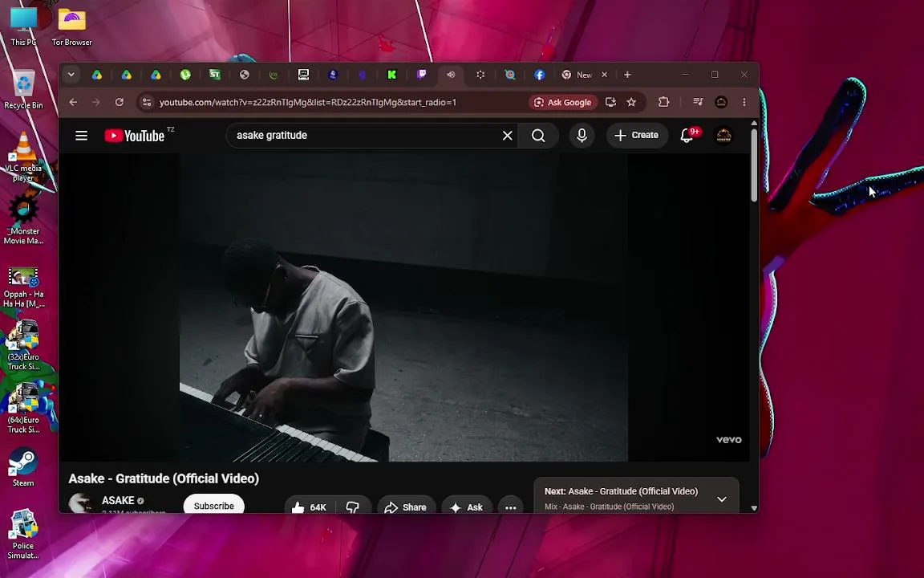
Task: Open the YouTube account avatar menu
Action: pos(723,136)
